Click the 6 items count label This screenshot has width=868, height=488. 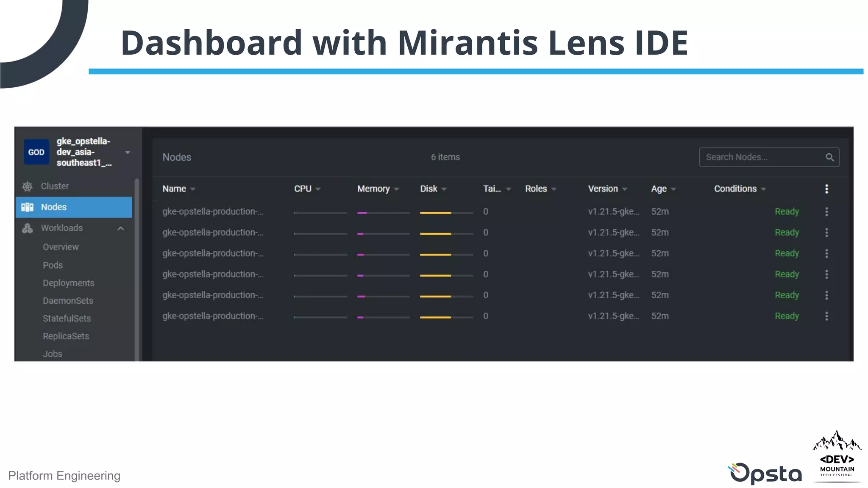pyautogui.click(x=445, y=157)
